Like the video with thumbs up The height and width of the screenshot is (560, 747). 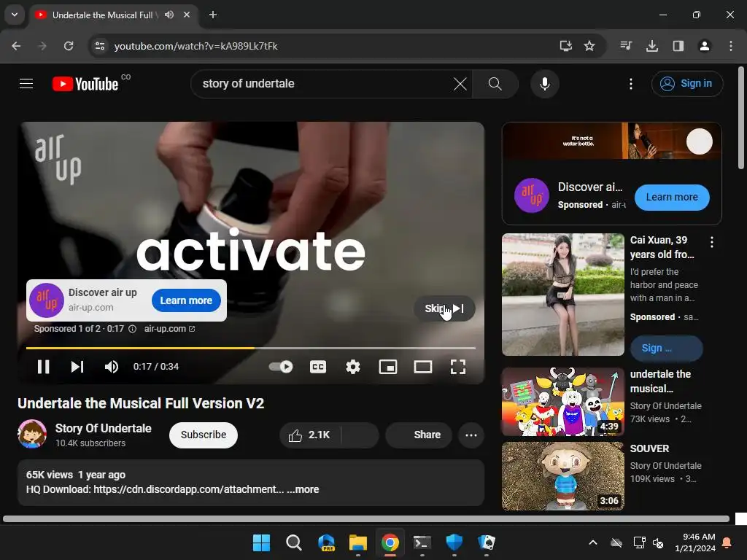click(x=309, y=435)
